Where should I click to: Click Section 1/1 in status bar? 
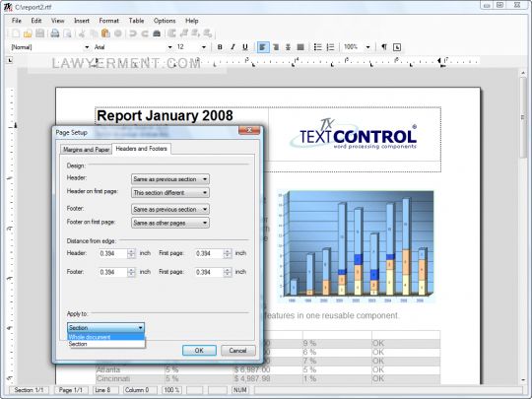[x=29, y=390]
